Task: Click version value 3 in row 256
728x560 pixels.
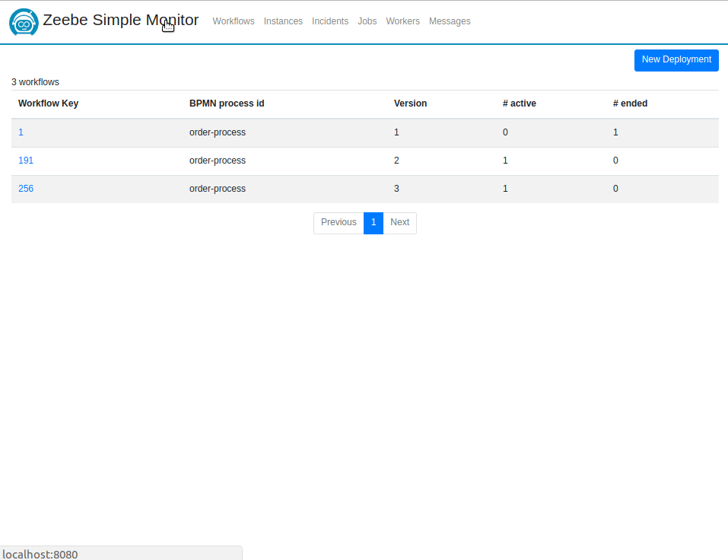Action: pos(396,189)
